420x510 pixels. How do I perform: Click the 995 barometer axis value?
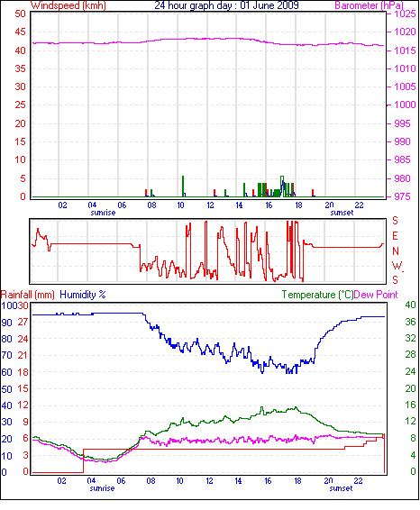pos(403,123)
